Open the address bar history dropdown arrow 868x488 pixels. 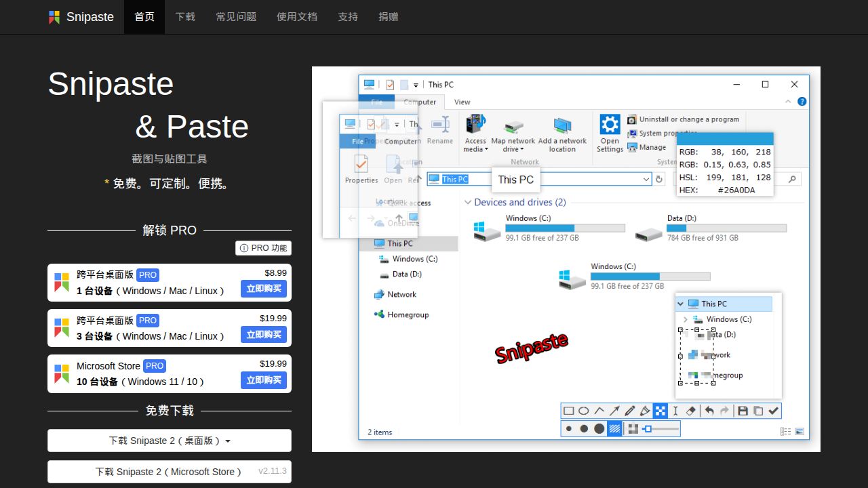point(646,179)
